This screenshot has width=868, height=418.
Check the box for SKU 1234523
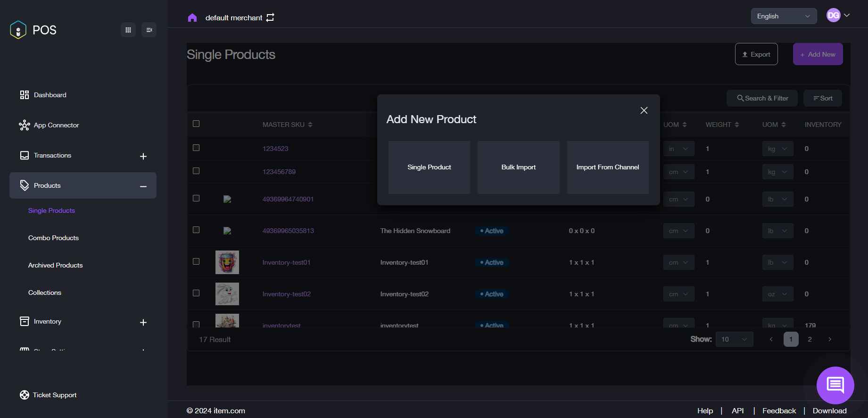tap(196, 148)
